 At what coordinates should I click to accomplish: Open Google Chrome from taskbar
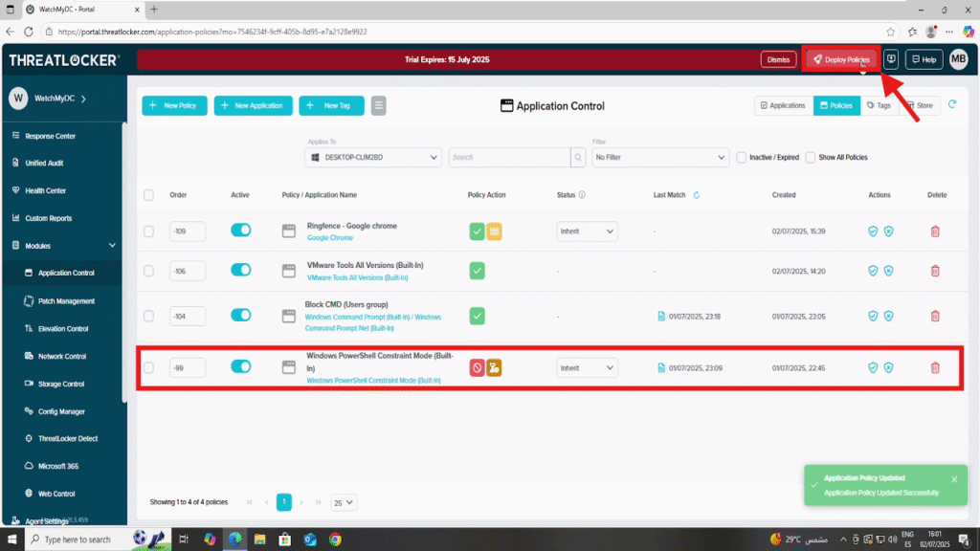[336, 540]
